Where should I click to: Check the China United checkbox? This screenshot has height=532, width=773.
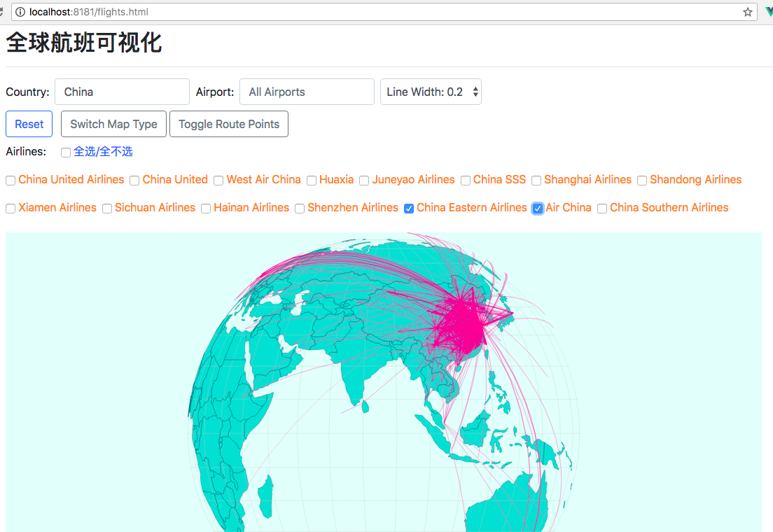click(x=134, y=181)
